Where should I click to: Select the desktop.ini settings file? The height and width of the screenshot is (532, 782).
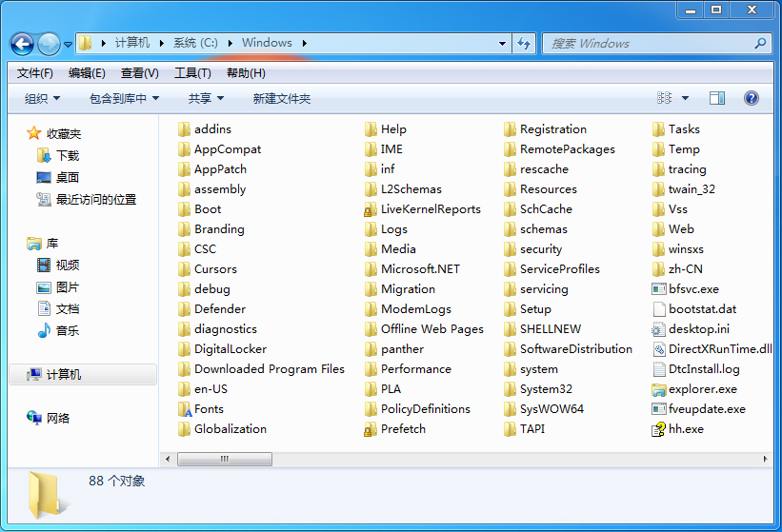(659, 329)
